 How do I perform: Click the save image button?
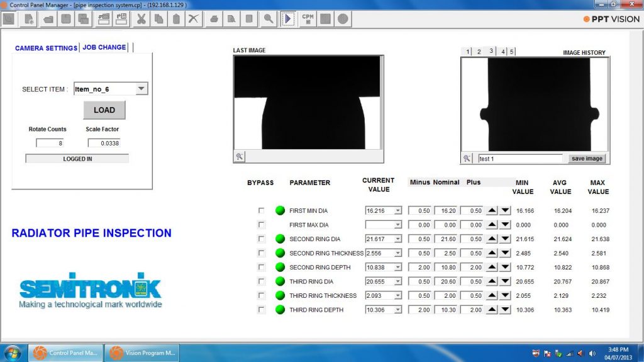coord(587,159)
